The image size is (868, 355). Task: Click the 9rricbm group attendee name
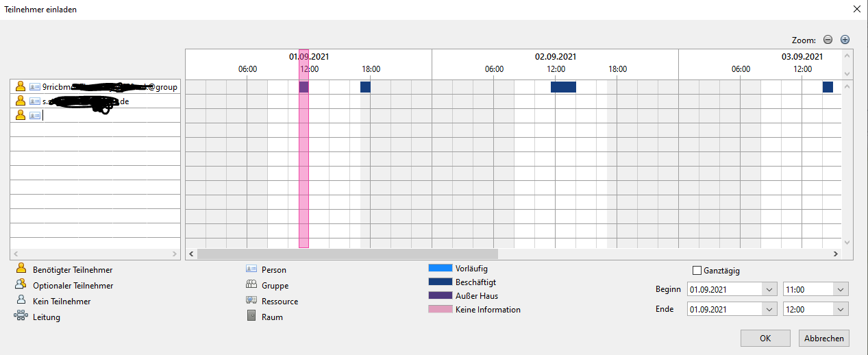click(x=110, y=87)
